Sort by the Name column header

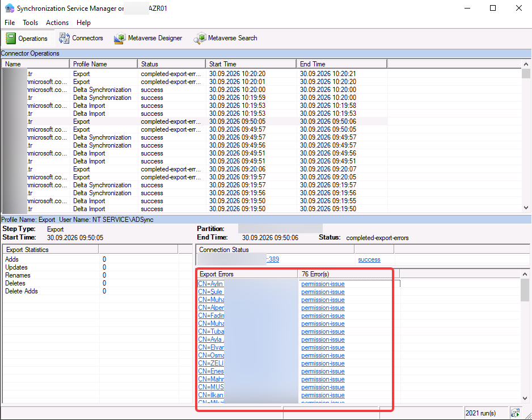tap(36, 64)
